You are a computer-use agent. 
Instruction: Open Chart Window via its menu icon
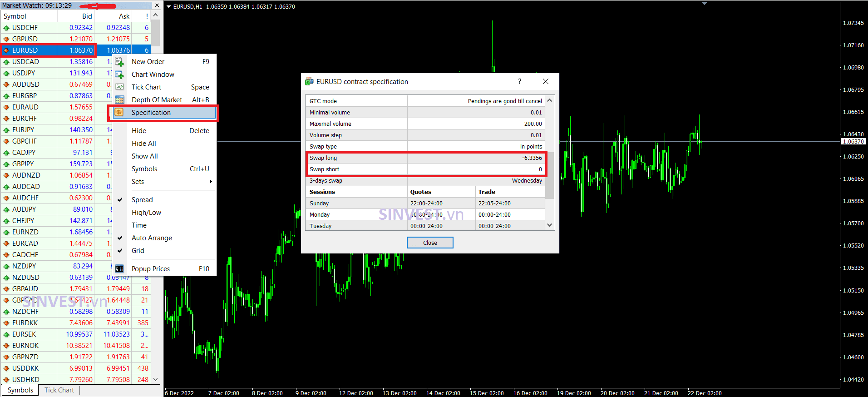(119, 74)
